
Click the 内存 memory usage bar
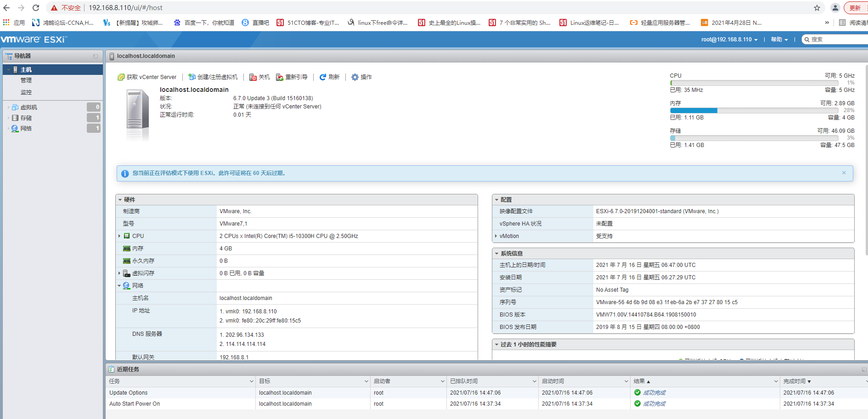coord(754,111)
